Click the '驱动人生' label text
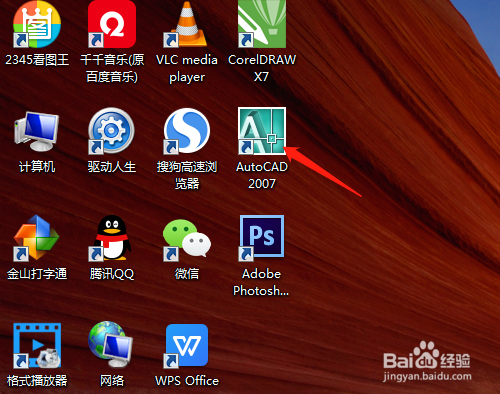This screenshot has height=394, width=500. tap(112, 167)
